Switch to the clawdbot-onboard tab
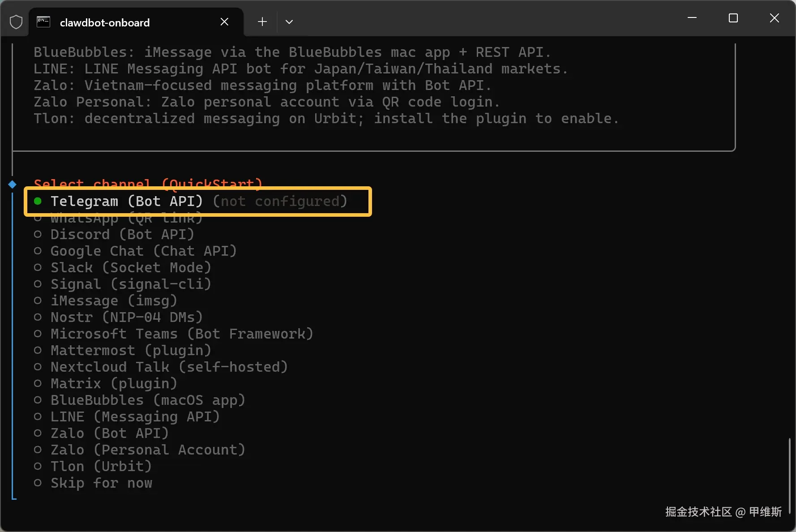Screen dimensions: 796x532 pos(105,22)
